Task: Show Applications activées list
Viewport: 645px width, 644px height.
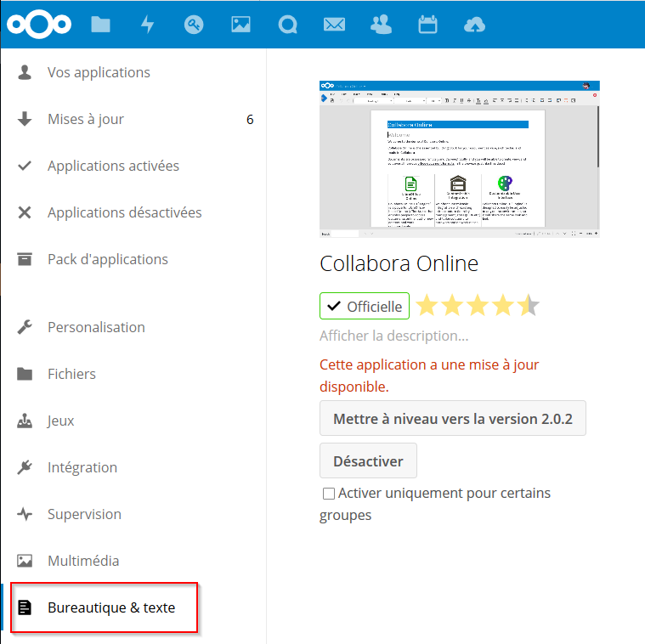Action: click(133, 166)
